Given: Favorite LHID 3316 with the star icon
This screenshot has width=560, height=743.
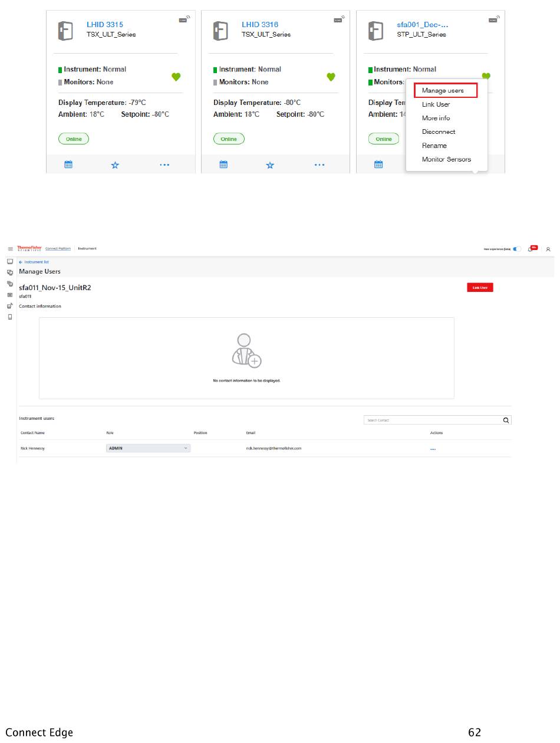Looking at the screenshot, I should [x=270, y=165].
